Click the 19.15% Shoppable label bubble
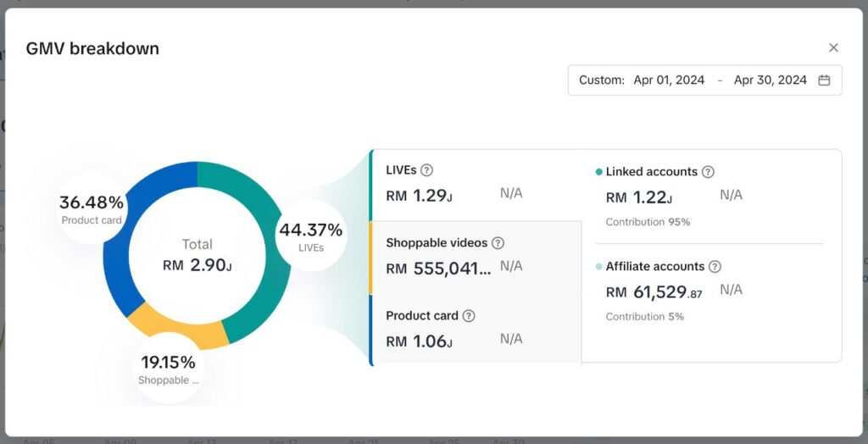This screenshot has width=868, height=444. [168, 369]
